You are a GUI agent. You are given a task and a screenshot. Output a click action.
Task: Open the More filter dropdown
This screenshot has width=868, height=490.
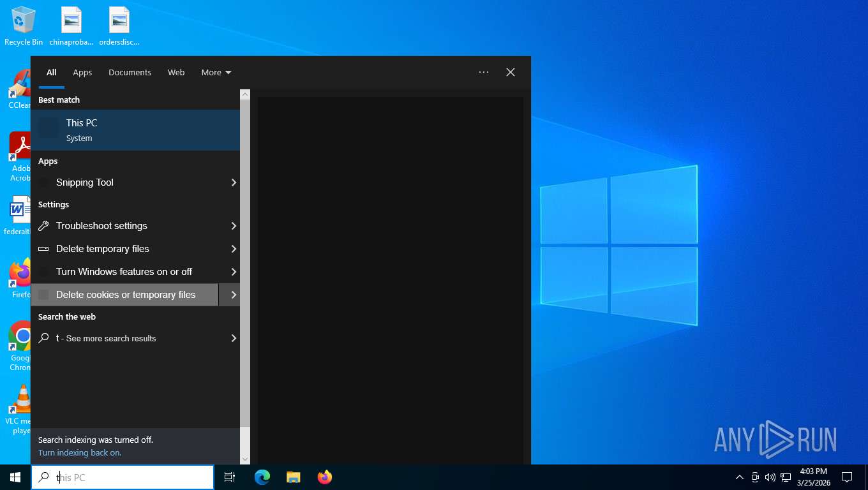tap(216, 72)
